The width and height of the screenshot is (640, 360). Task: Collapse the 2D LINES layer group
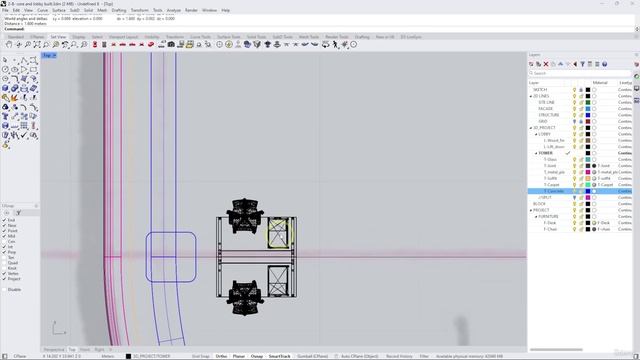pos(531,96)
